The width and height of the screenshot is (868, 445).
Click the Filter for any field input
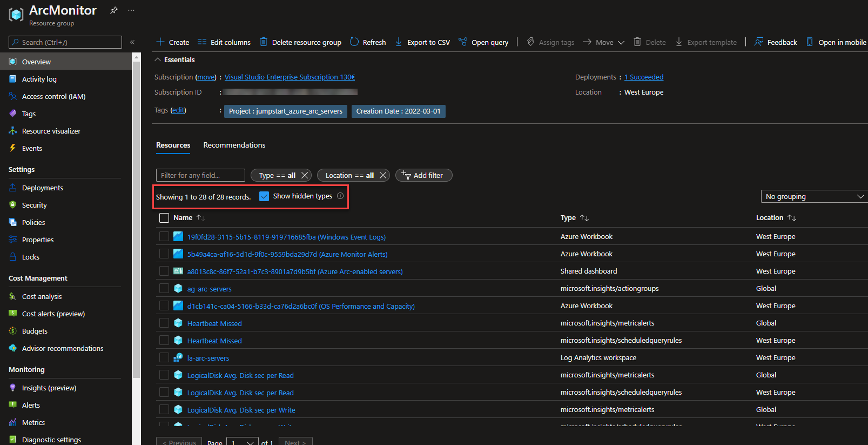(x=200, y=175)
